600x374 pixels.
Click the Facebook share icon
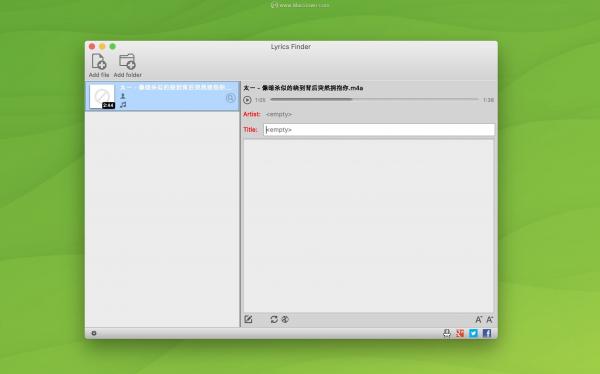pyautogui.click(x=487, y=333)
